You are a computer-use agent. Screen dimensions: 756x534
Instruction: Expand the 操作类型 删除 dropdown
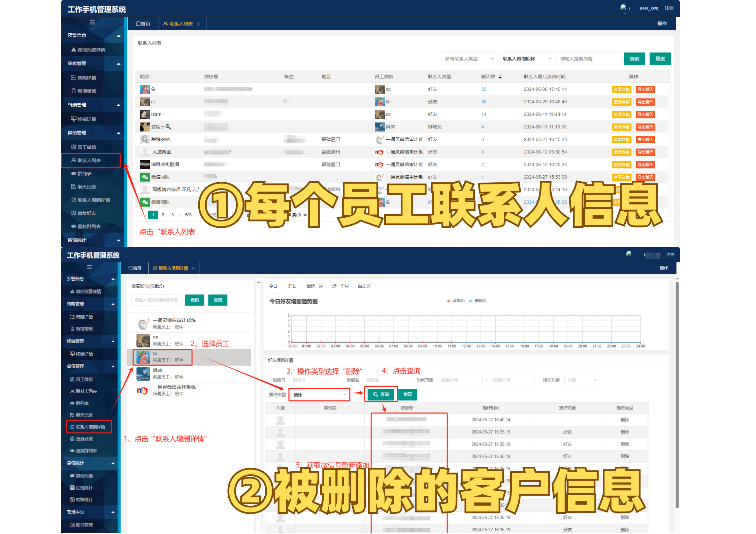click(319, 395)
